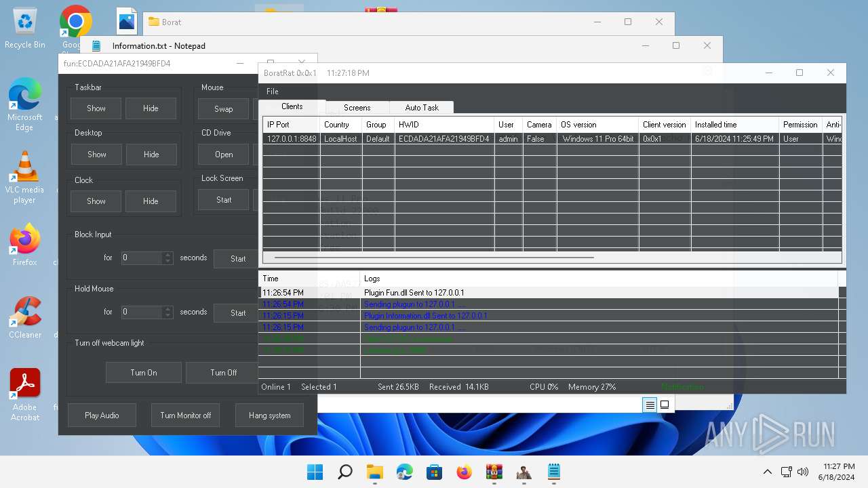Open the Recycle Bin desktop icon
Image resolution: width=868 pixels, height=488 pixels.
coord(25,28)
